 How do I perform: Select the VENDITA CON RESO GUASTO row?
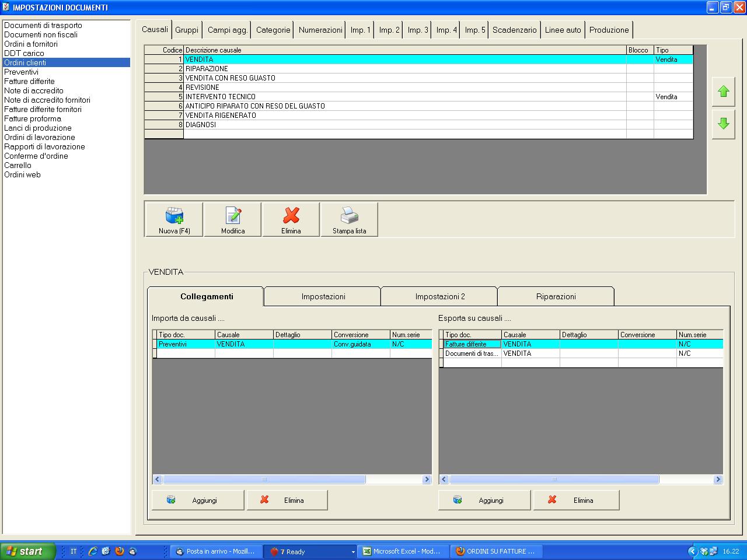(x=418, y=78)
